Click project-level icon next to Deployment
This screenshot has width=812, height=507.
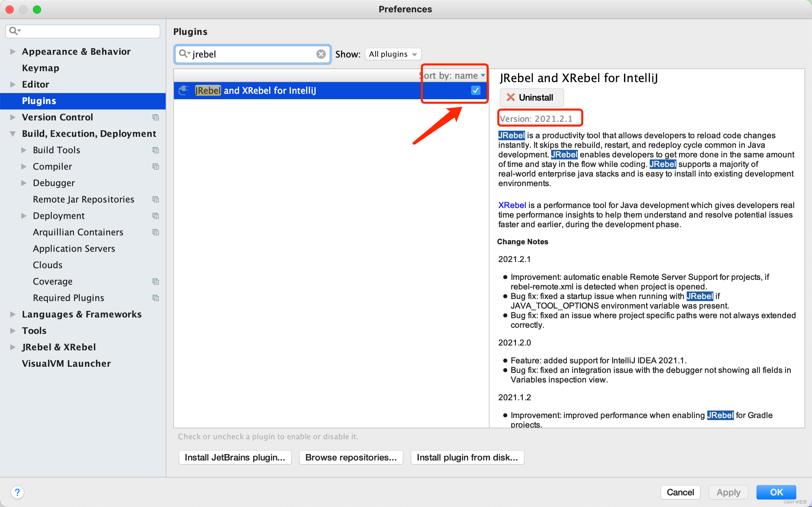point(156,216)
